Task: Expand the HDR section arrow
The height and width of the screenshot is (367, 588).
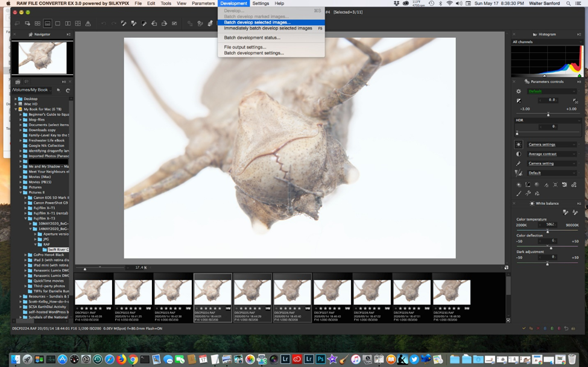Action: click(x=580, y=121)
